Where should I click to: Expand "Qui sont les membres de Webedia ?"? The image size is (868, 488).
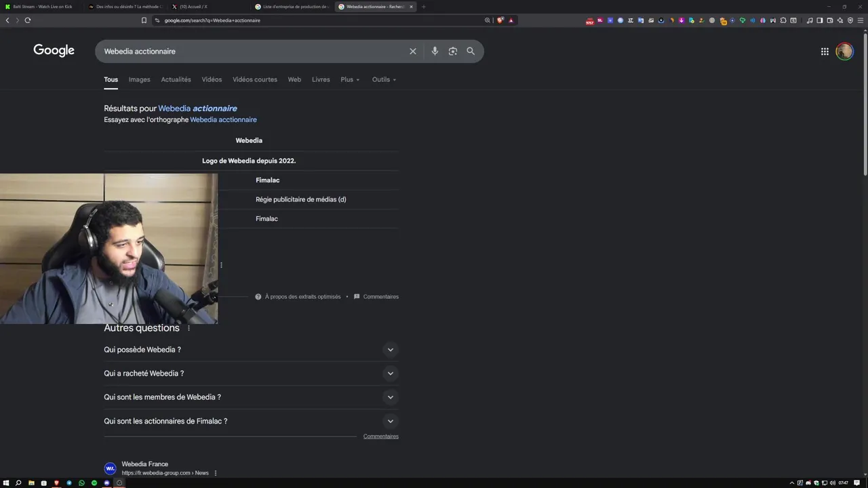point(251,397)
